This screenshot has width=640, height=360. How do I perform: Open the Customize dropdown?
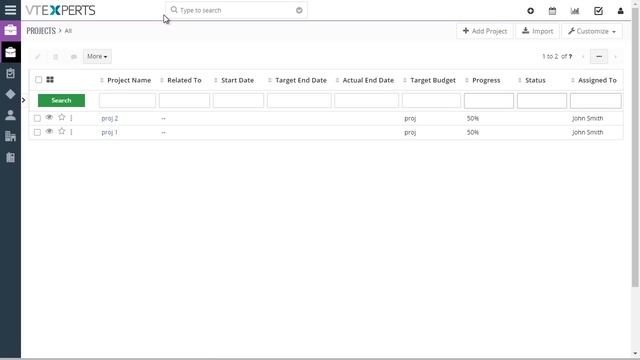592,31
